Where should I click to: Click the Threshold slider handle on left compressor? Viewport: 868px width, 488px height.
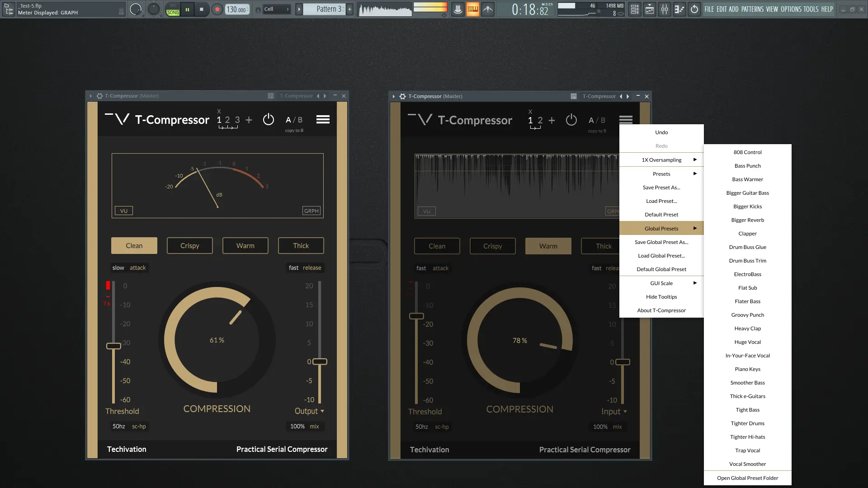(x=114, y=346)
